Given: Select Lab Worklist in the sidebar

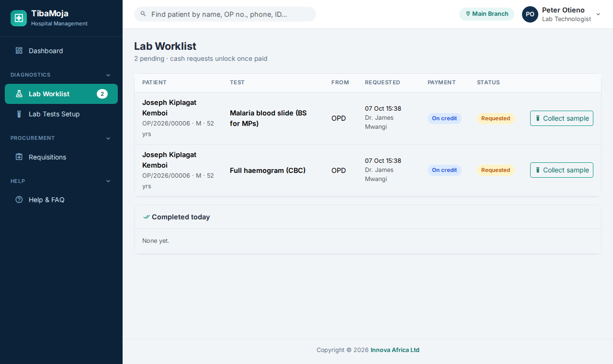Looking at the screenshot, I should click(x=61, y=94).
